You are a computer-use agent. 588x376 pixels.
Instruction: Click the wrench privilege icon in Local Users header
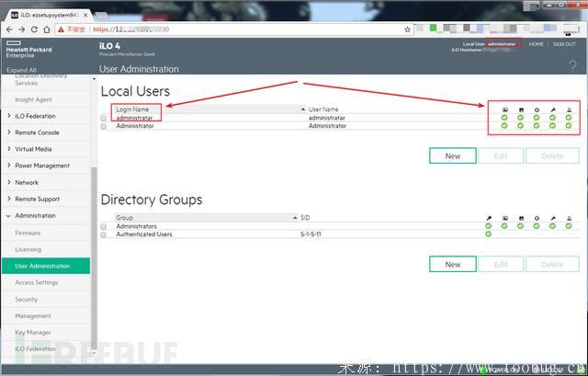pyautogui.click(x=552, y=109)
